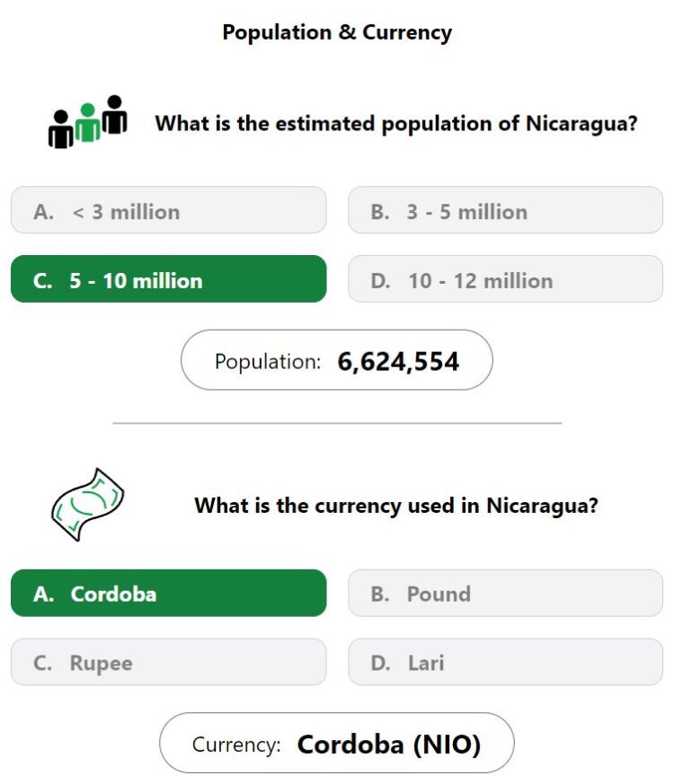Image resolution: width=674 pixels, height=784 pixels.
Task: Select Lari as the currency answer
Action: click(505, 662)
